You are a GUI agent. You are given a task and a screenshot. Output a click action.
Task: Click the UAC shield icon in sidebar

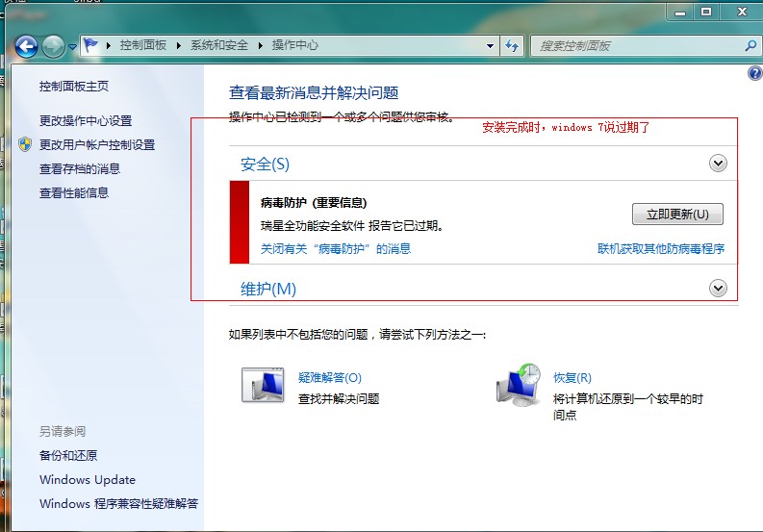coord(25,144)
